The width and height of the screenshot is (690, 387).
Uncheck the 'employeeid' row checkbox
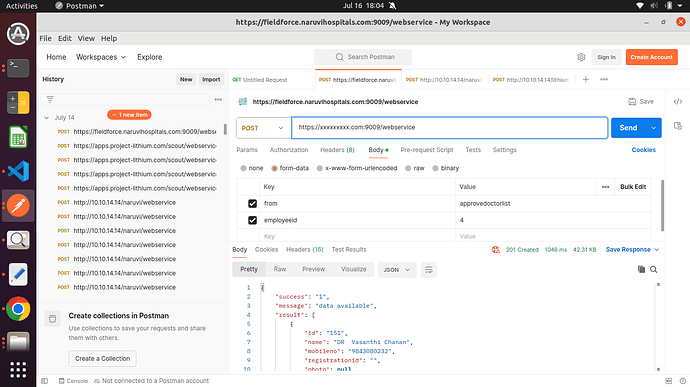coord(252,220)
